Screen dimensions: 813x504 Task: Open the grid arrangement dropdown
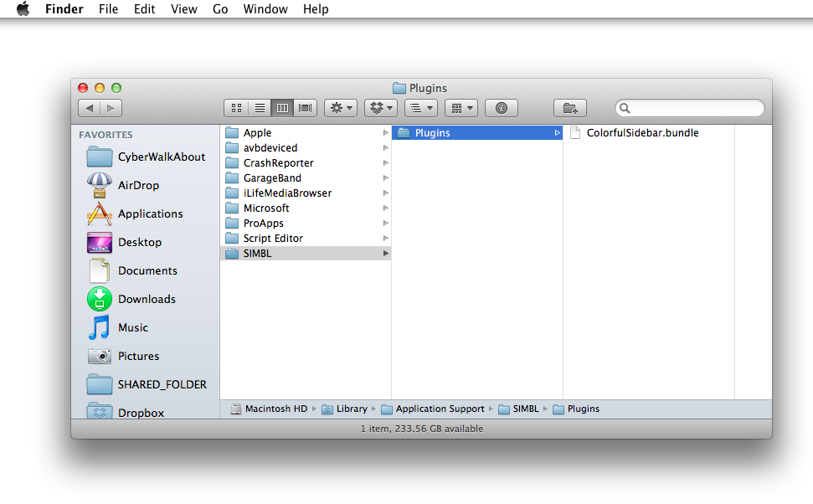click(x=461, y=108)
